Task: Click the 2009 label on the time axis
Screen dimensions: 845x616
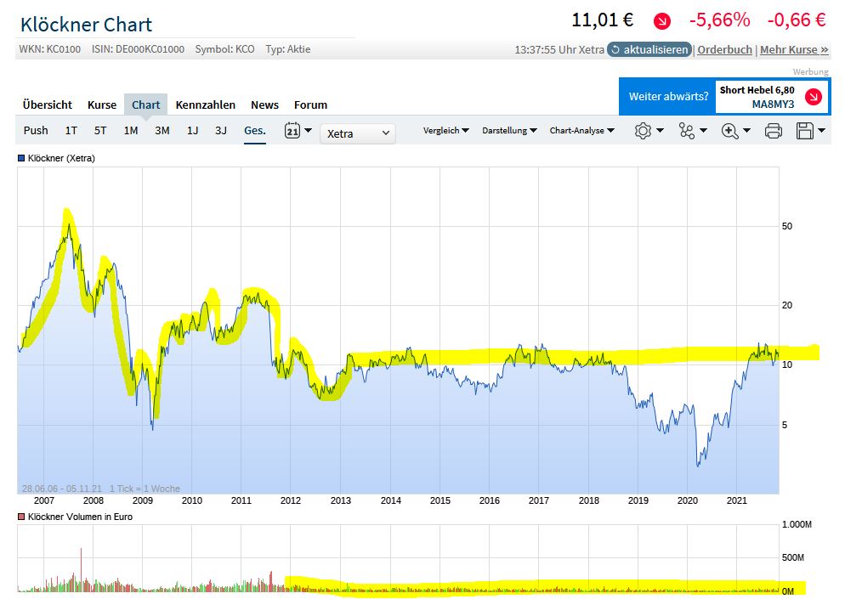Action: pos(142,500)
